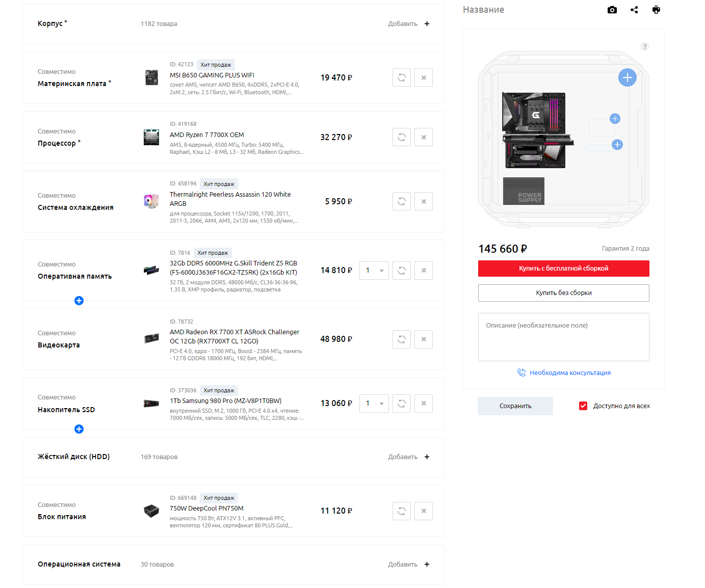Open the help question mark icon
Image resolution: width=705 pixels, height=588 pixels.
tap(645, 46)
